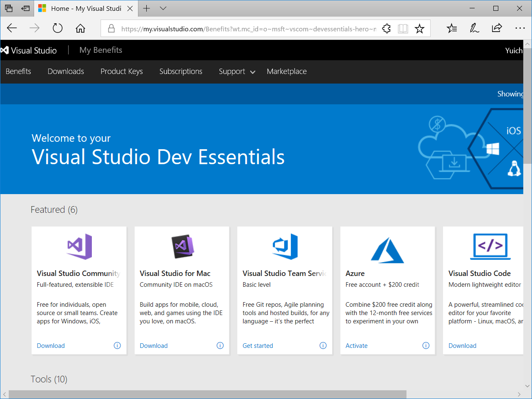Click the Visual Studio logo
Viewport: 532px width, 399px height.
tap(29, 50)
